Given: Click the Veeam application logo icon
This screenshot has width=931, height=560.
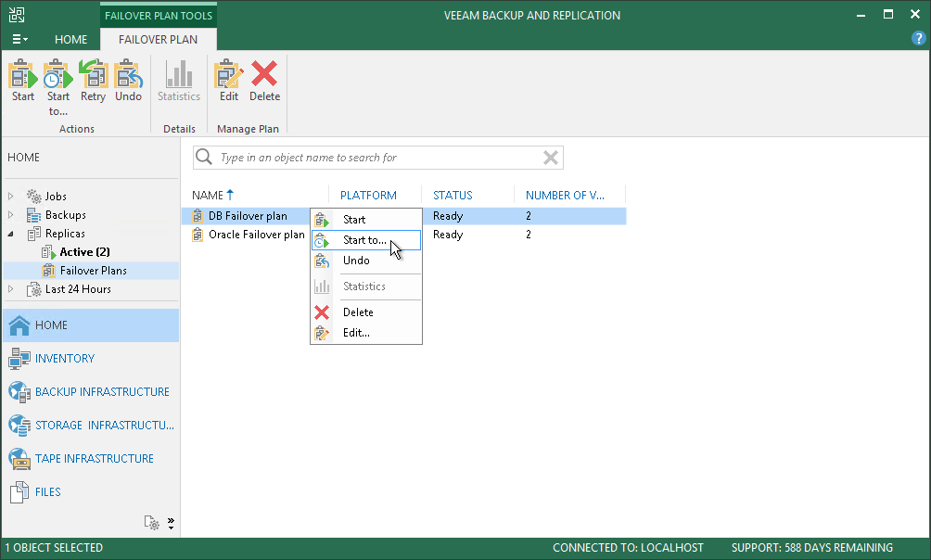Looking at the screenshot, I should pos(17,15).
